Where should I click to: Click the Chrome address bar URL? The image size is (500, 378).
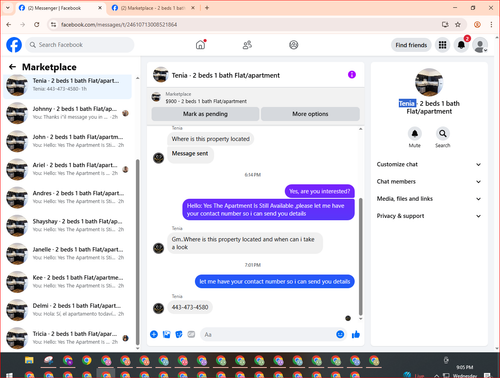(119, 24)
